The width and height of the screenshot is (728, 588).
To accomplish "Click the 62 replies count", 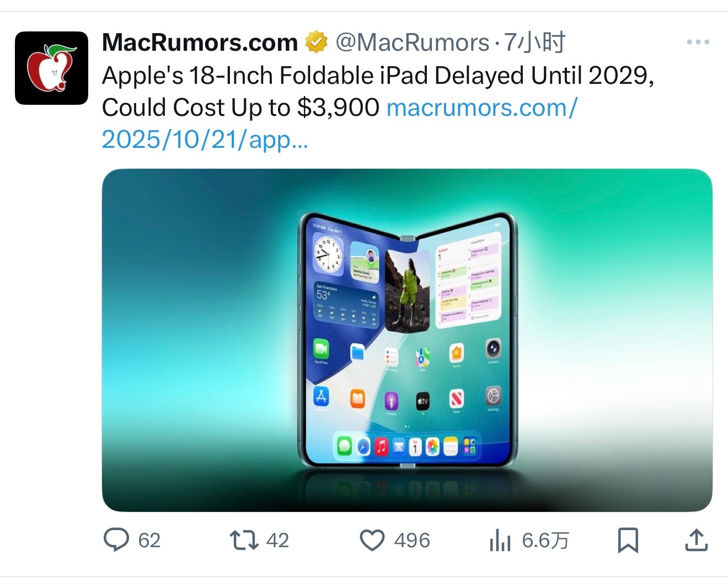I will [x=149, y=541].
